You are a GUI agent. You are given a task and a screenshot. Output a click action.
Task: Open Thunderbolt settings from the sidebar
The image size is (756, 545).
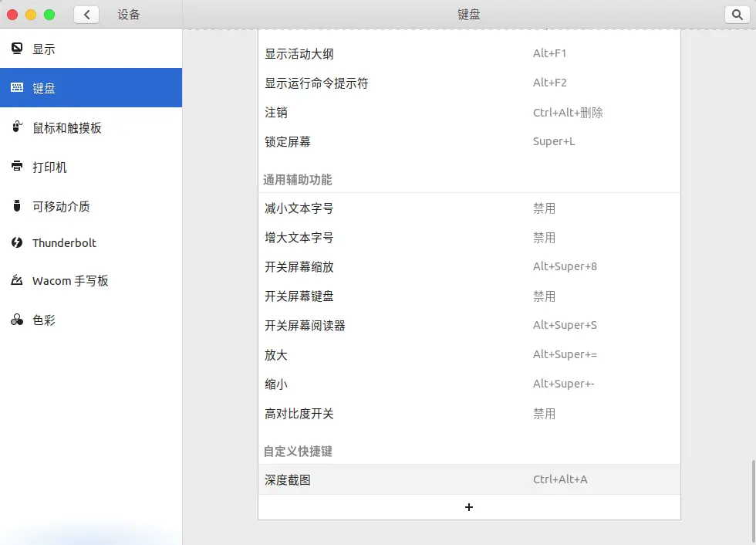(x=17, y=243)
